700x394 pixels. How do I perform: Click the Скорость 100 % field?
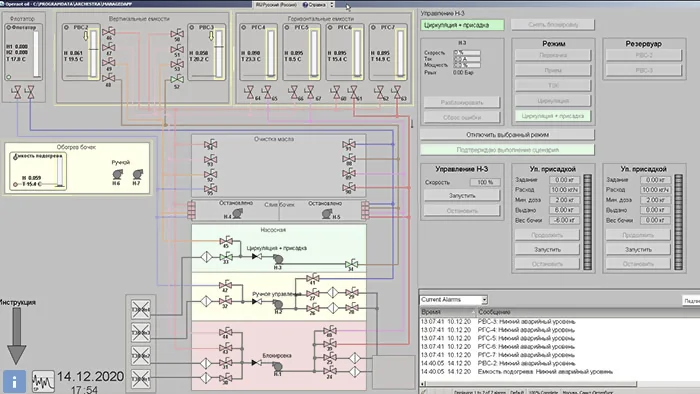pyautogui.click(x=485, y=182)
